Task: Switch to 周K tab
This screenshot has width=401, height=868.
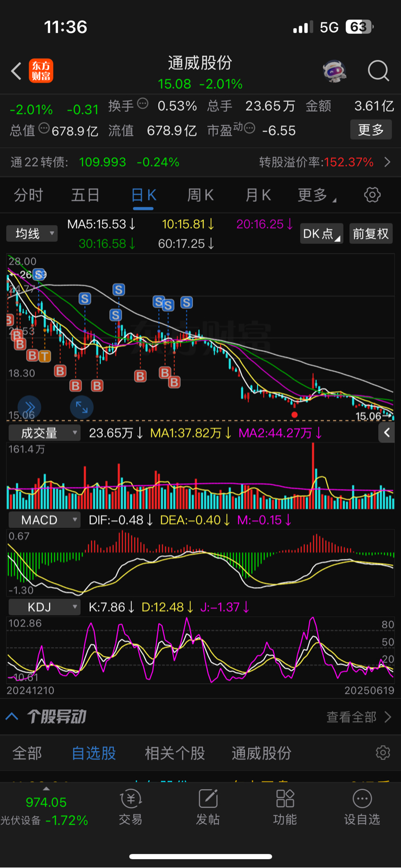Action: click(200, 195)
